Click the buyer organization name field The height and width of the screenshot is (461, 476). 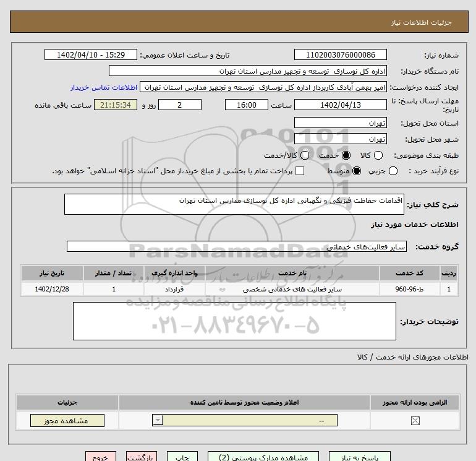[x=248, y=71]
